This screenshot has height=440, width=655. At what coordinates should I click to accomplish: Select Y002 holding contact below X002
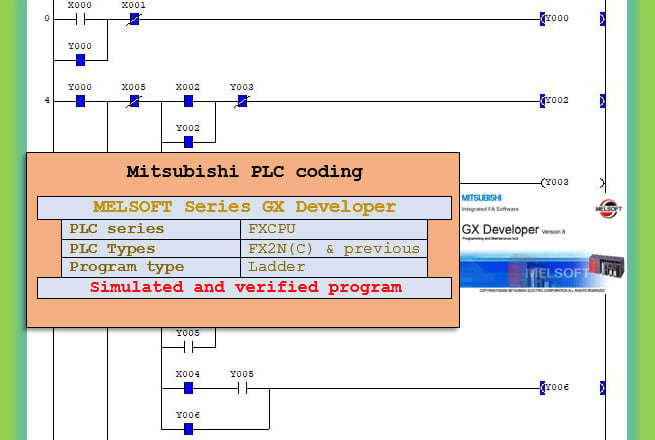click(x=188, y=142)
